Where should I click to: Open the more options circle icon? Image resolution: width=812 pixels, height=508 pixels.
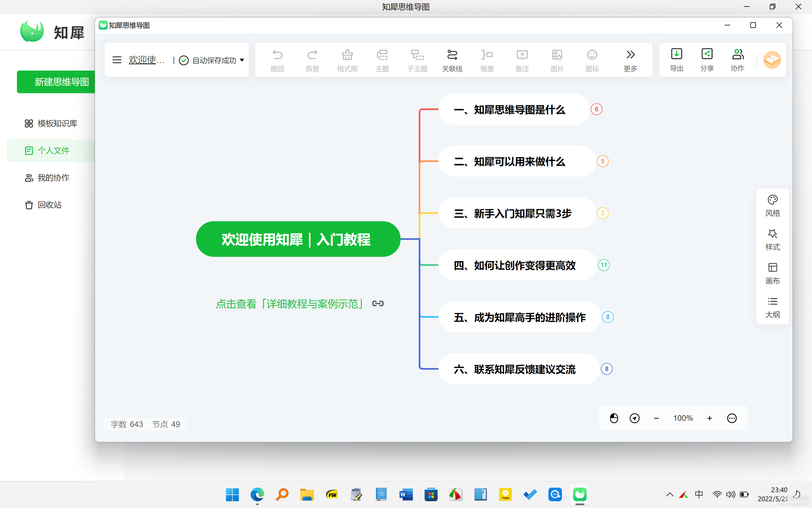[731, 418]
